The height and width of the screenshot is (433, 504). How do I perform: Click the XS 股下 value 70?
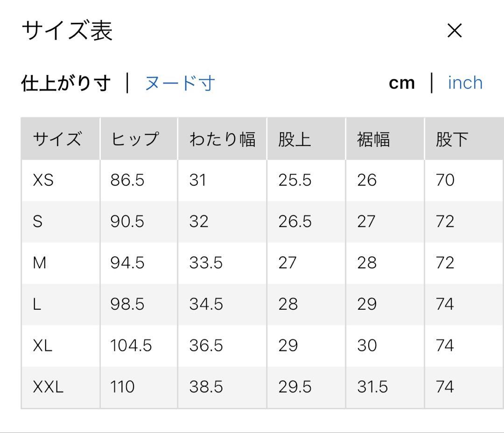pyautogui.click(x=445, y=180)
